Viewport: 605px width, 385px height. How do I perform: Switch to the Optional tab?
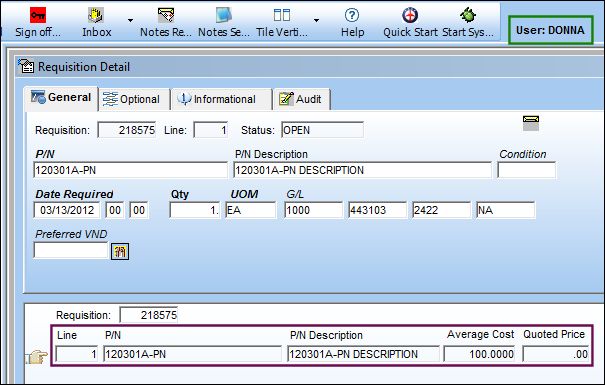pyautogui.click(x=134, y=100)
